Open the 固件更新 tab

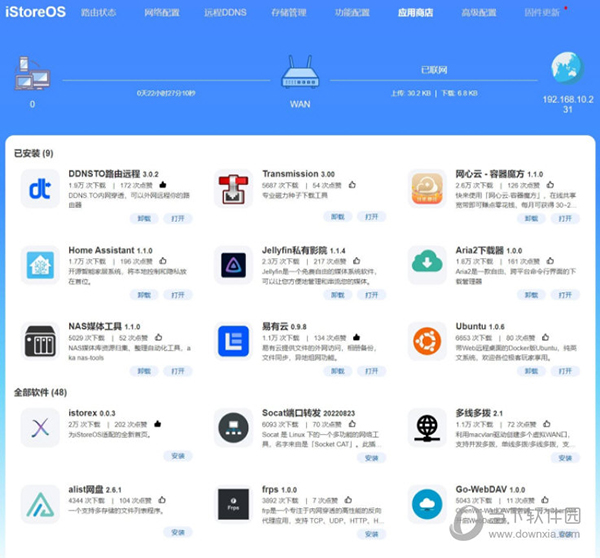click(542, 13)
